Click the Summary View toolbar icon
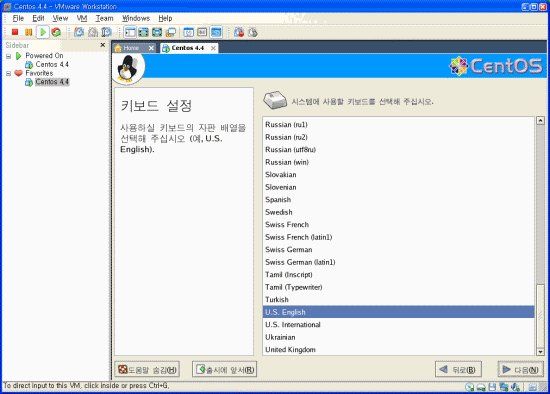Viewport: 550px width, 394px height. tap(189, 32)
